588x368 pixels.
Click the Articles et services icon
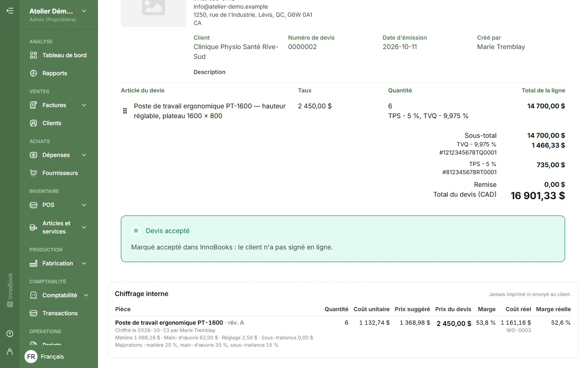pyautogui.click(x=33, y=227)
